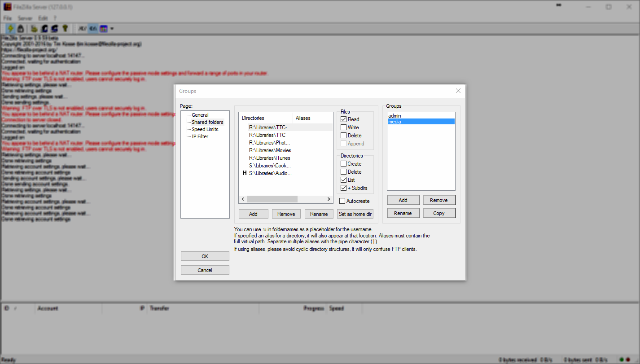Enable the Delete checkbox under Files
Image resolution: width=640 pixels, height=364 pixels.
tap(344, 136)
